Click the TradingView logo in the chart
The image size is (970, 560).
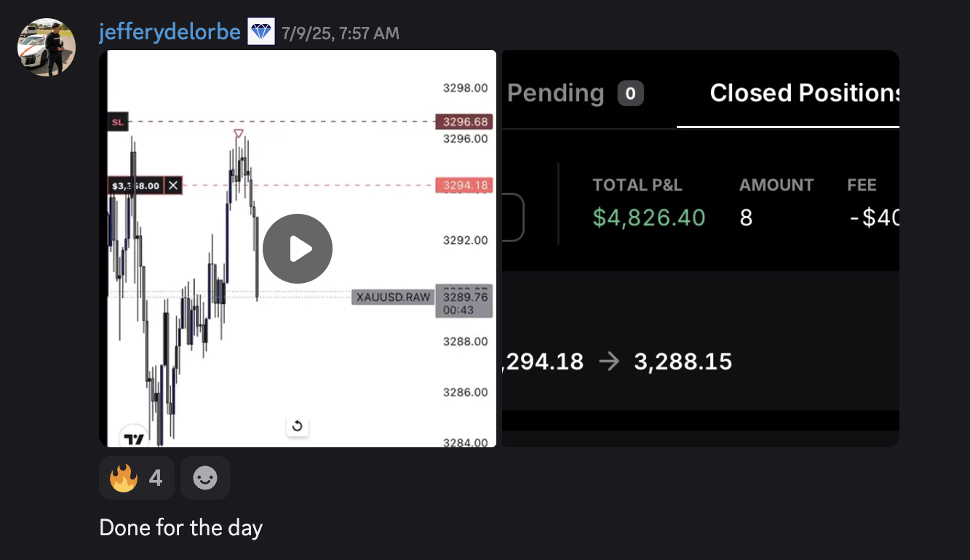click(133, 439)
